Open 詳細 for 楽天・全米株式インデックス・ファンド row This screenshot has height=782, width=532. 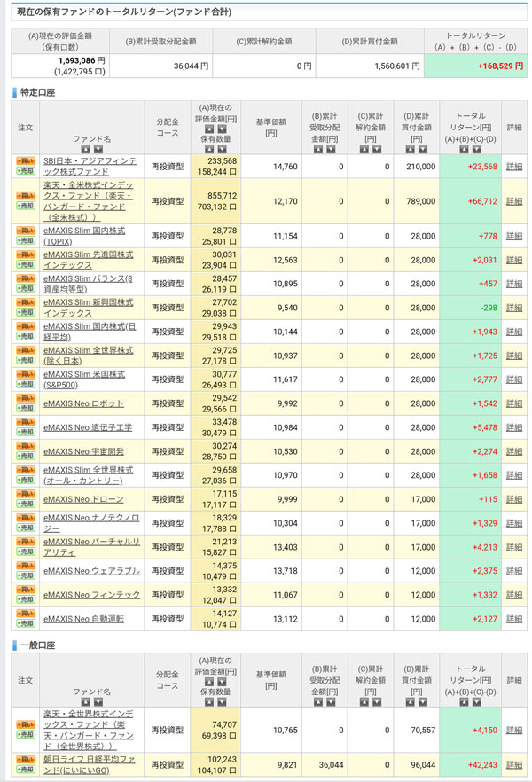[514, 201]
